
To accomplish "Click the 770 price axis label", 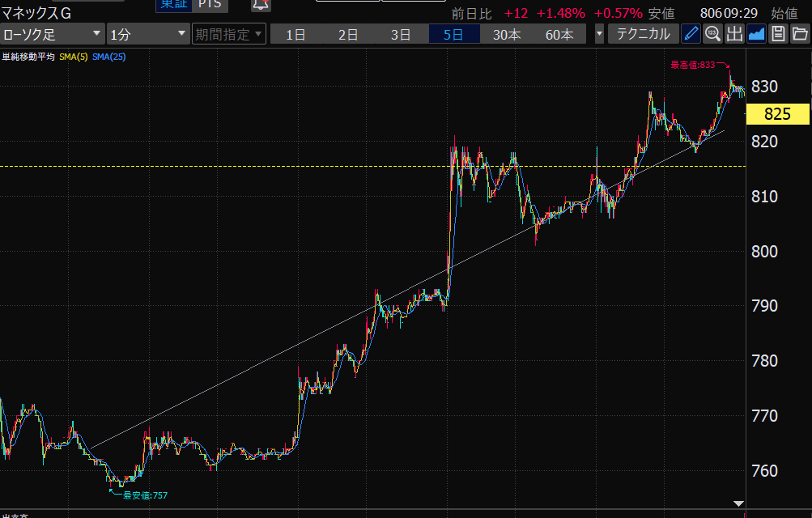I will [x=764, y=415].
